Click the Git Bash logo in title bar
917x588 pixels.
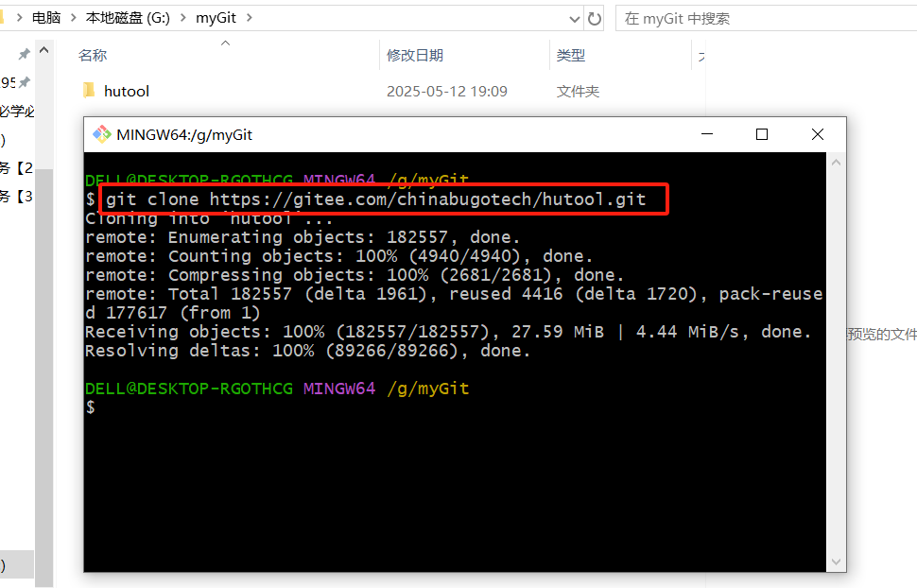click(x=102, y=134)
